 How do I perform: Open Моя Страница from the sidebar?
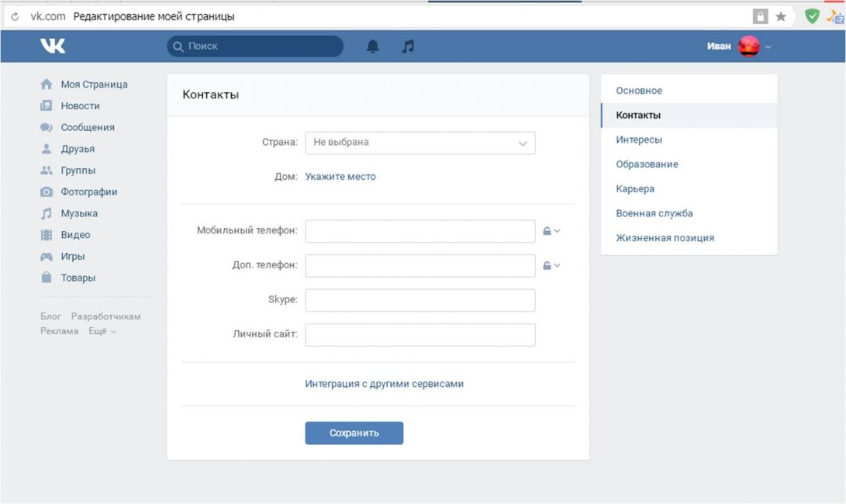click(94, 85)
